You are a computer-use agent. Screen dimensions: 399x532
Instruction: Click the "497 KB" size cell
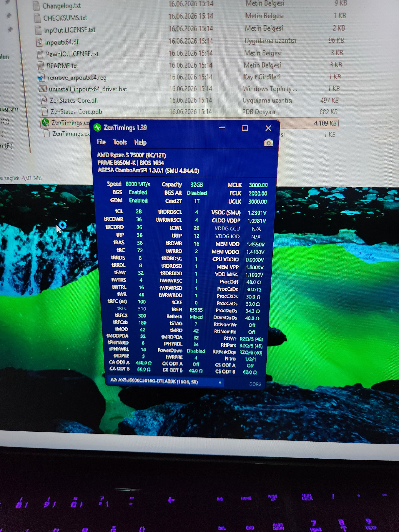tap(330, 100)
